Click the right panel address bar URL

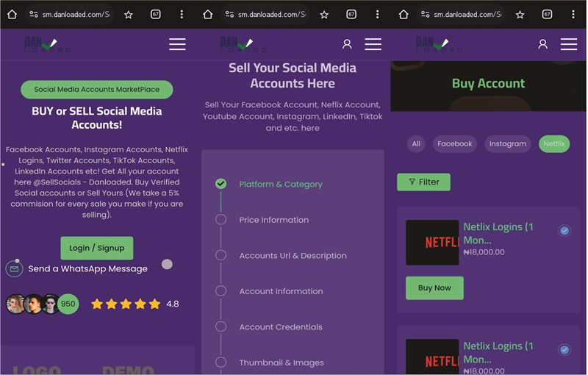pos(467,14)
